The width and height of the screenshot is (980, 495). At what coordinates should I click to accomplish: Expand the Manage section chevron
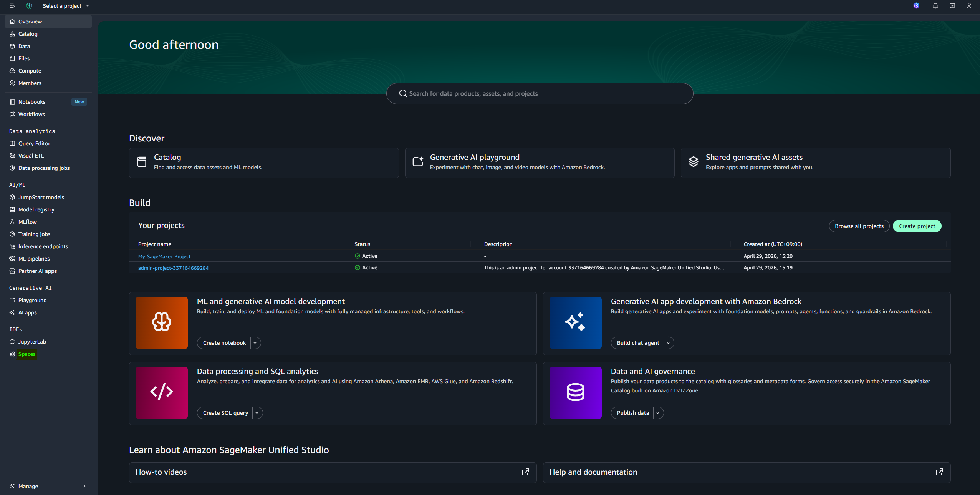coord(84,486)
